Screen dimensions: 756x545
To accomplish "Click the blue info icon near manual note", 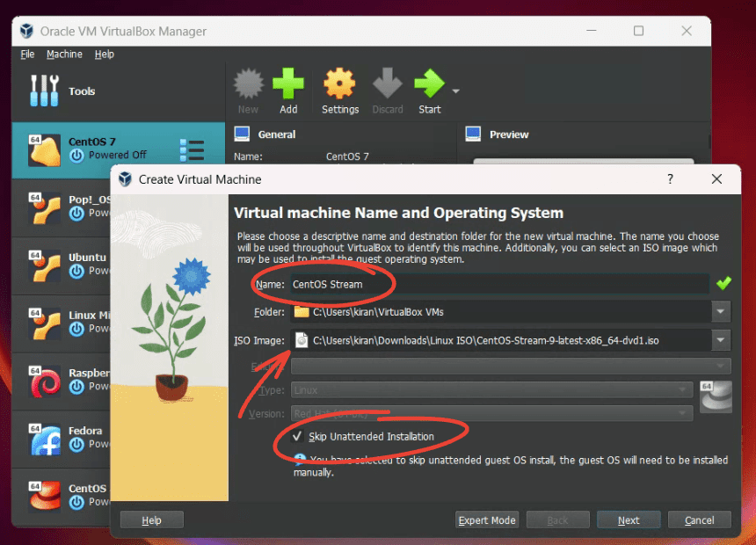I will (x=300, y=459).
